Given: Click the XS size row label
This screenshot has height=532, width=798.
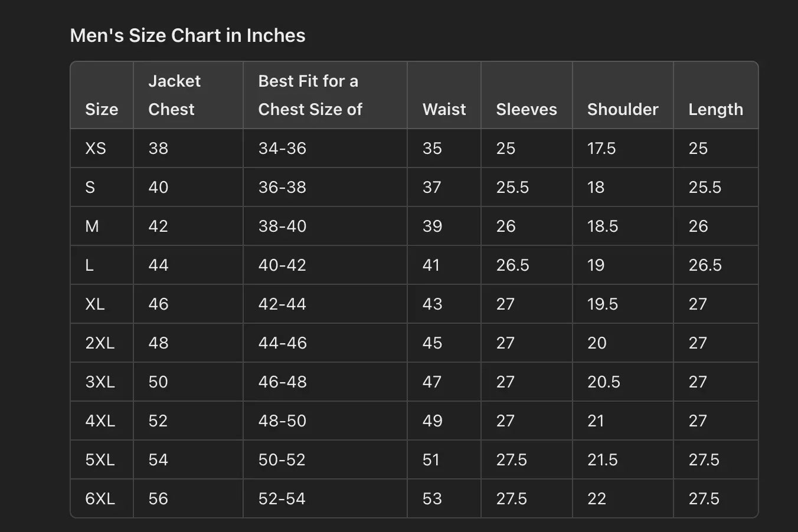Looking at the screenshot, I should pyautogui.click(x=96, y=148).
